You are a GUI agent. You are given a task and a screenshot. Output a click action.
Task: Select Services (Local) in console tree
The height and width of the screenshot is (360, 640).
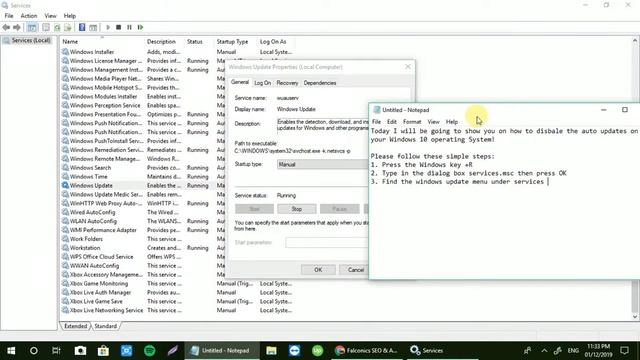(31, 40)
